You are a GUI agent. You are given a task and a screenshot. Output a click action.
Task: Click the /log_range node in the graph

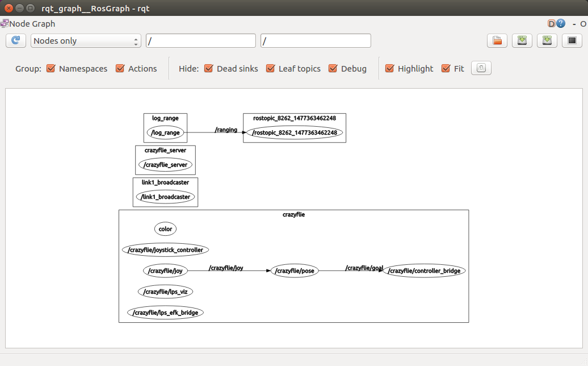click(165, 133)
